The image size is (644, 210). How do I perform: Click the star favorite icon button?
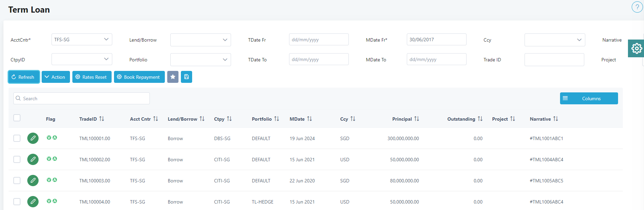[173, 77]
